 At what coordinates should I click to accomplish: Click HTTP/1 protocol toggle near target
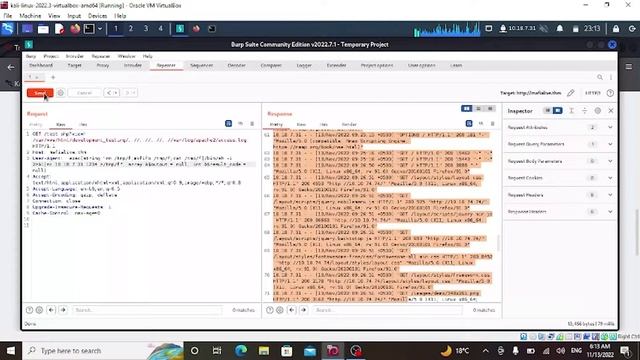593,93
